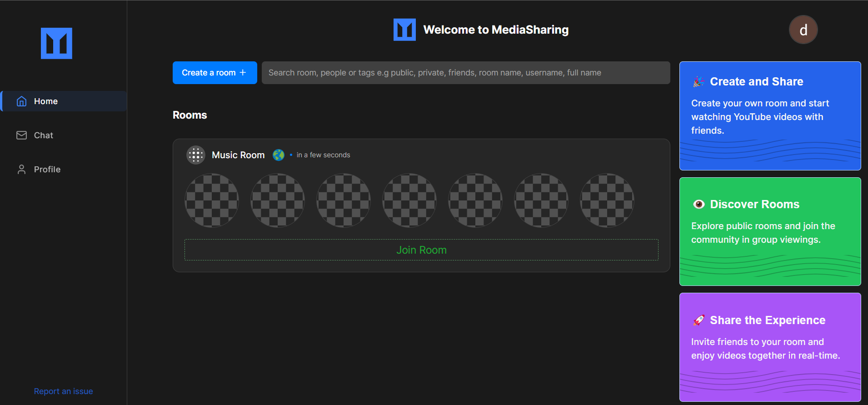Click the 'Explore public rooms' description text
The image size is (868, 405).
(x=763, y=233)
